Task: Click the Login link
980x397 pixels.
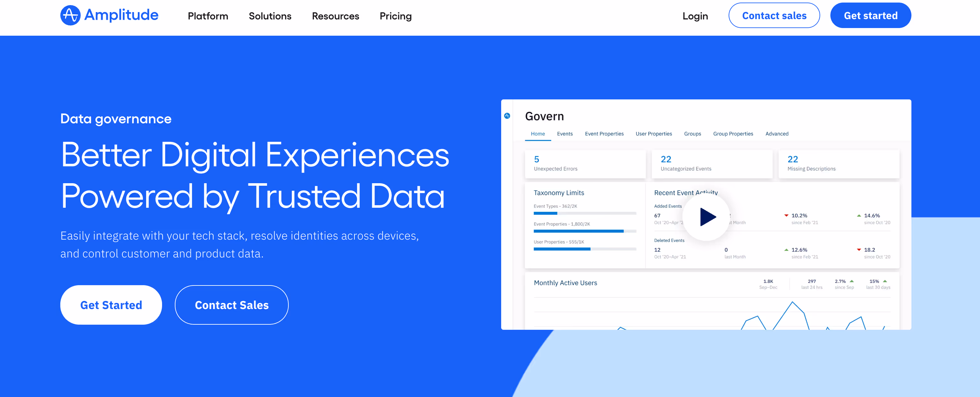Action: coord(695,16)
